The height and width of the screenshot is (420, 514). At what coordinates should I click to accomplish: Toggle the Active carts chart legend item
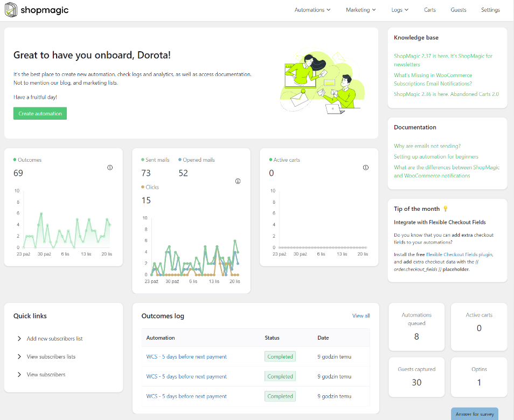click(x=284, y=160)
